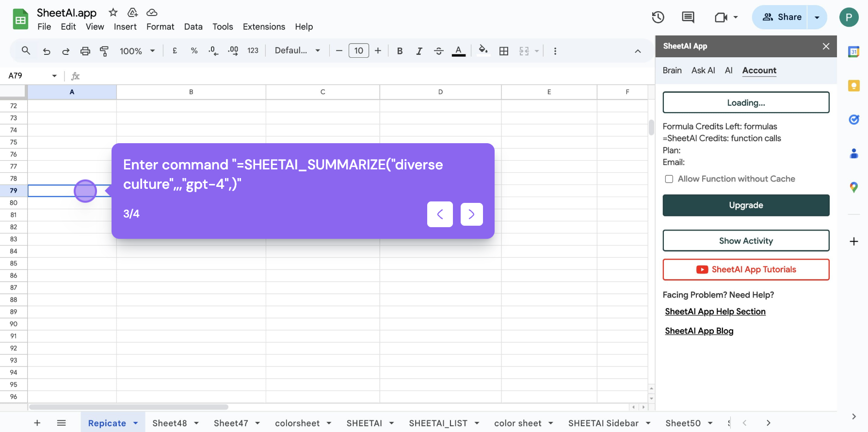Screen dimensions: 868x432
Task: Decrease decimal places
Action: click(x=213, y=50)
